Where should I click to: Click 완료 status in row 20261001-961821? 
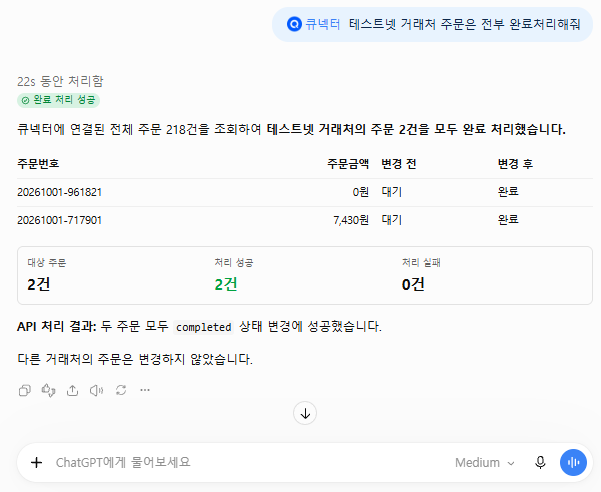(x=508, y=192)
